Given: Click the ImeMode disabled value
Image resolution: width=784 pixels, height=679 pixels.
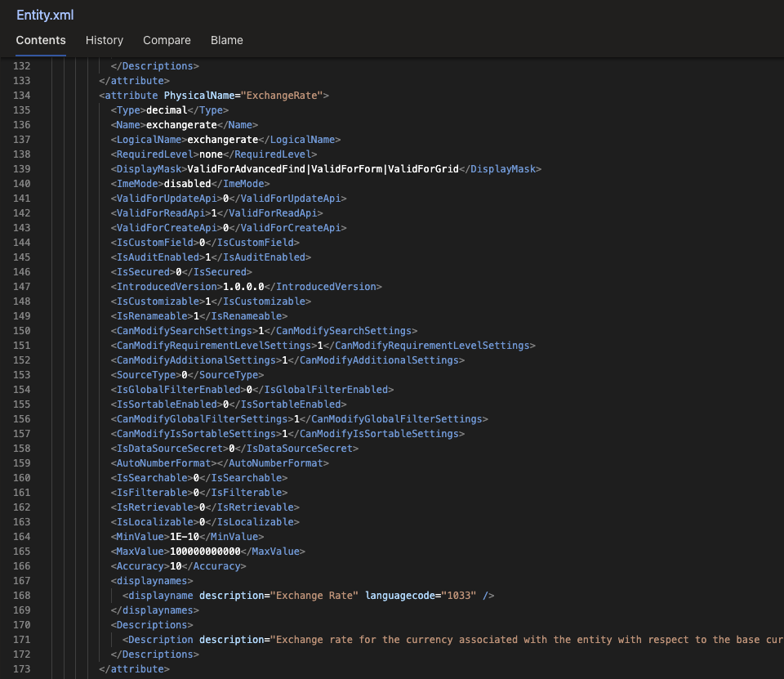Looking at the screenshot, I should [x=188, y=184].
